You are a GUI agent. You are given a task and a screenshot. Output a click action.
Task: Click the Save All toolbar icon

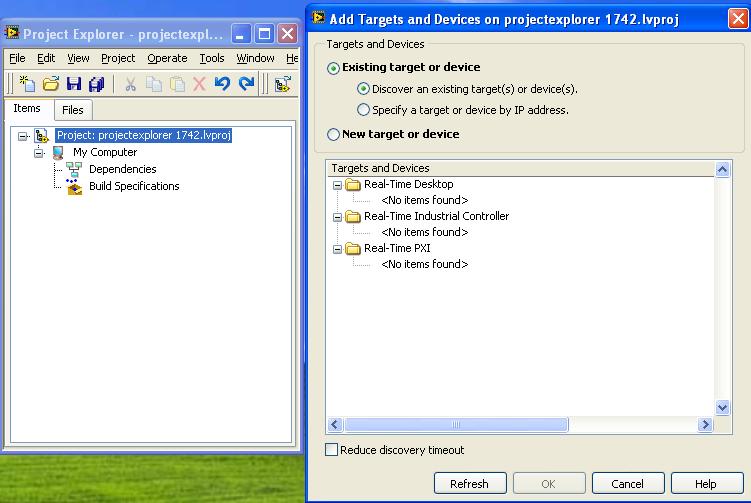96,84
